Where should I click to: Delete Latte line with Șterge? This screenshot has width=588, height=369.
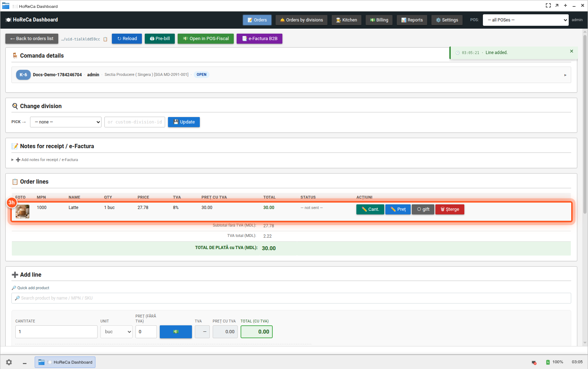click(450, 209)
